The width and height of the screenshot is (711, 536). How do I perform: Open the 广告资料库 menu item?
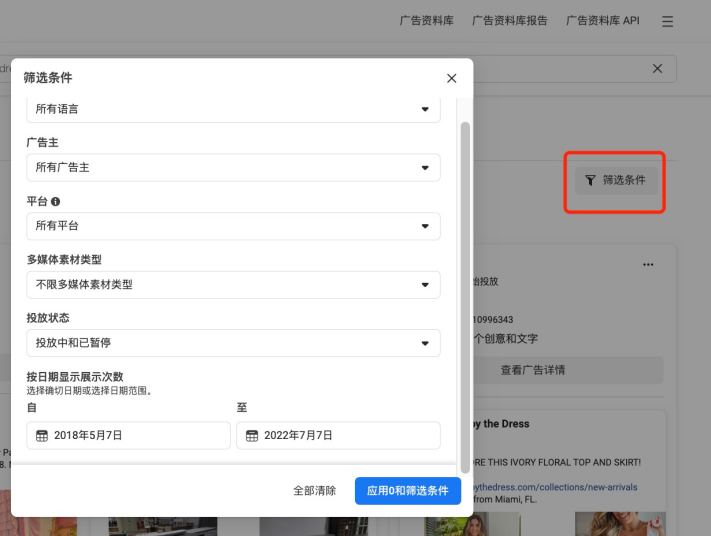tap(426, 21)
